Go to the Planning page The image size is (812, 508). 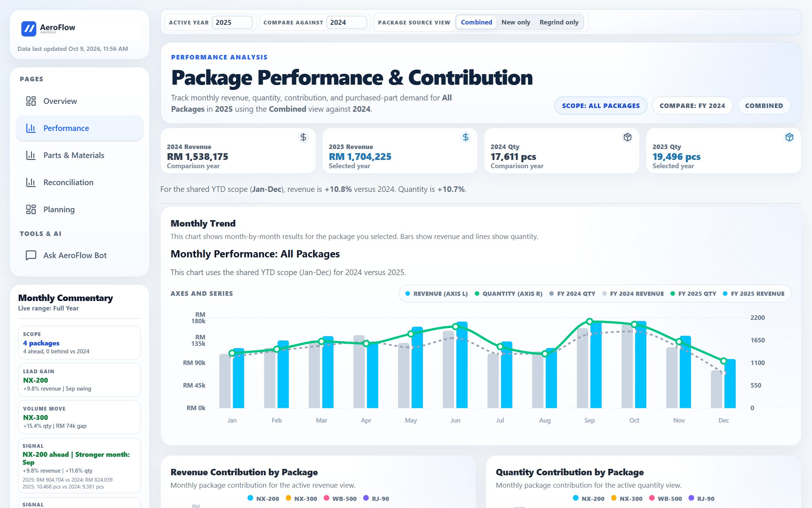pyautogui.click(x=79, y=210)
